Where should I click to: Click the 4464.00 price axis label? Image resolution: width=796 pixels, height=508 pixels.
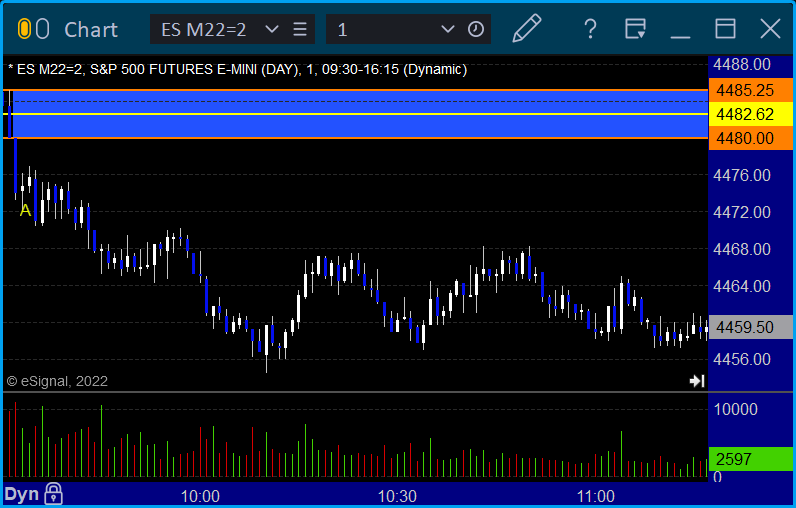tap(742, 286)
